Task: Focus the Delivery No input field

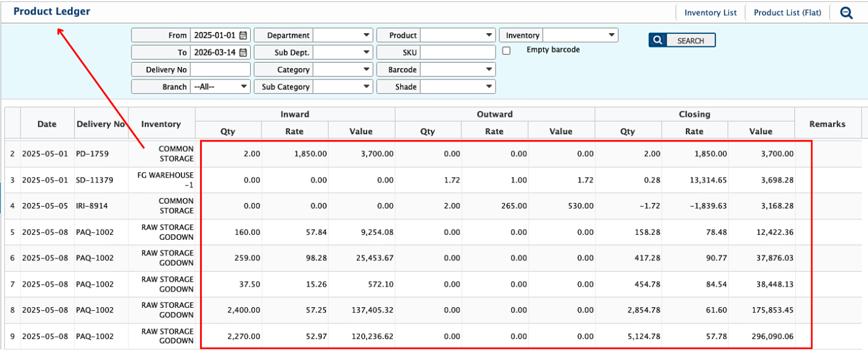Action: coord(220,70)
